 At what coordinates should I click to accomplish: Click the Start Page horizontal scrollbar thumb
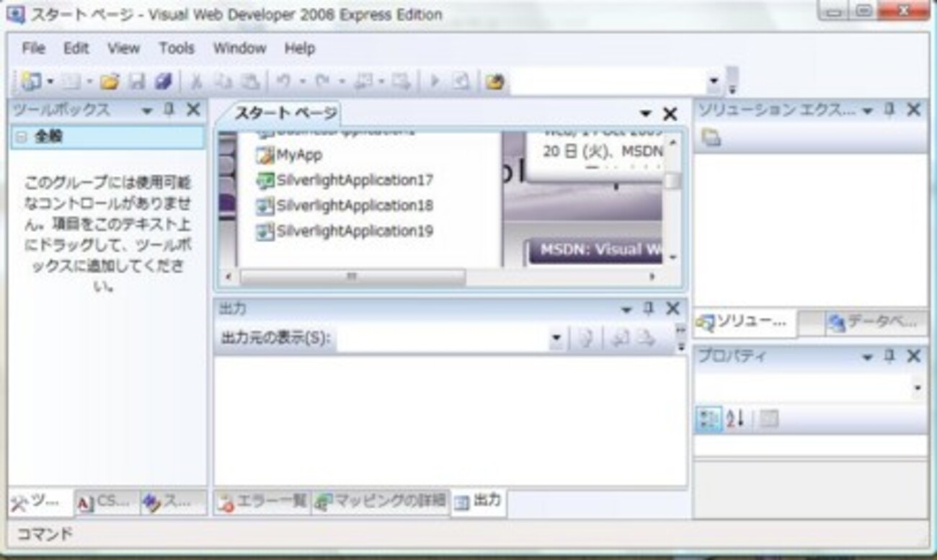point(352,277)
